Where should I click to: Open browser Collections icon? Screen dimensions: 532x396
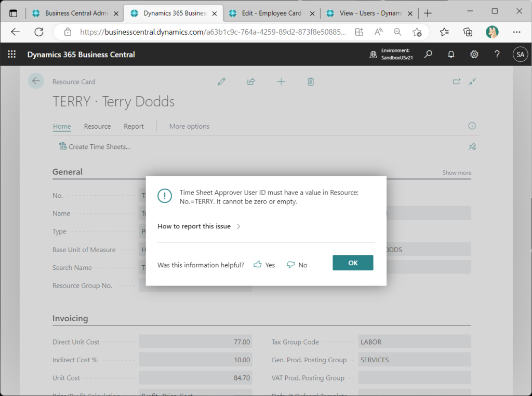coord(468,32)
